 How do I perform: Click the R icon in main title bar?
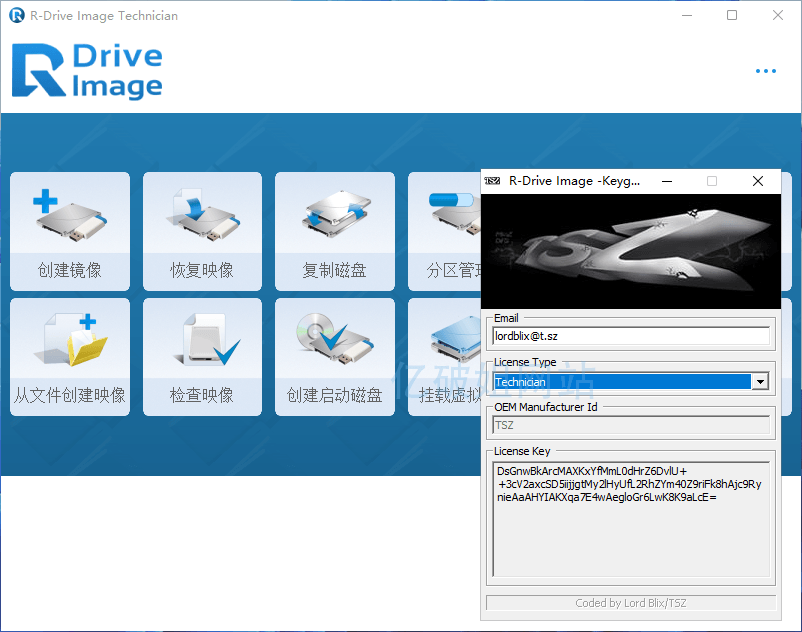pyautogui.click(x=16, y=15)
